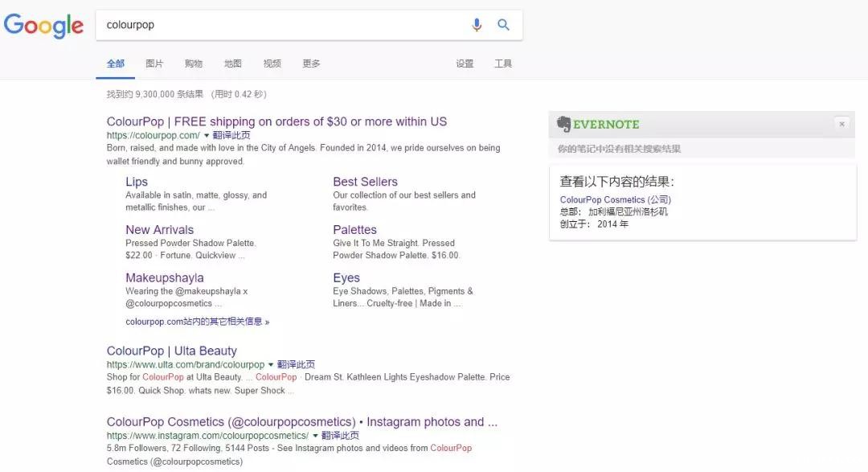The height and width of the screenshot is (472, 868).
Task: Click the blue search magnifier icon
Action: (503, 25)
